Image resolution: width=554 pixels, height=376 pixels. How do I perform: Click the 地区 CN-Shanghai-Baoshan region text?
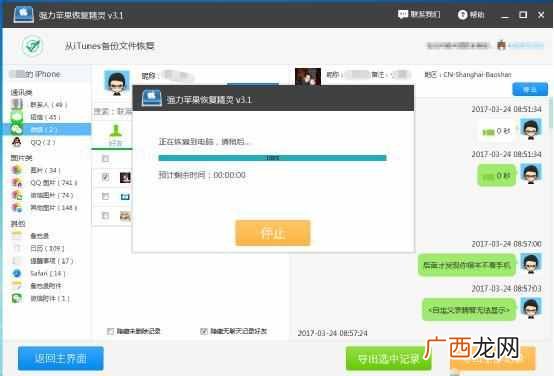(x=468, y=75)
